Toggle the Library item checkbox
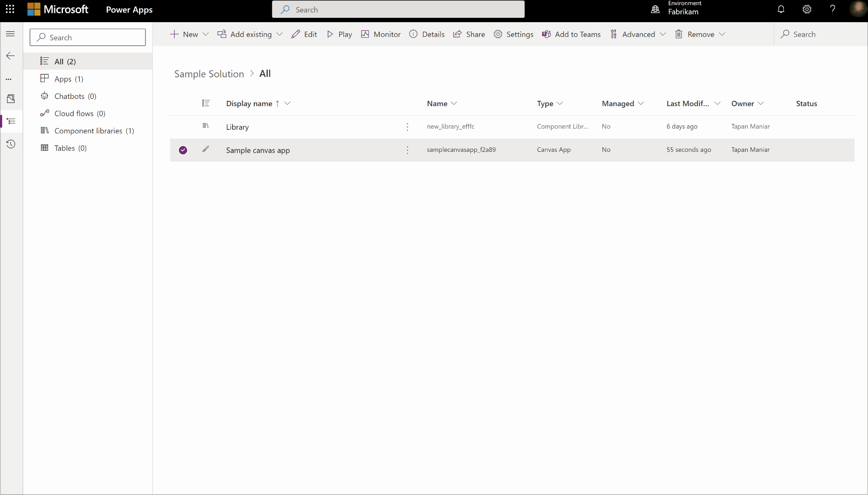This screenshot has width=868, height=495. (183, 126)
